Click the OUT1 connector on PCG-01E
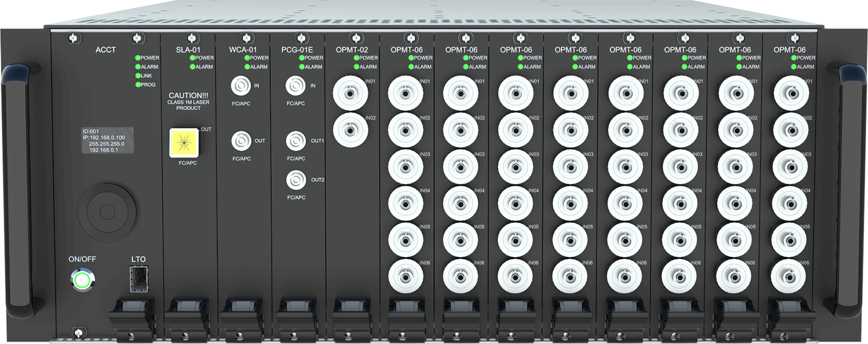 coord(295,140)
